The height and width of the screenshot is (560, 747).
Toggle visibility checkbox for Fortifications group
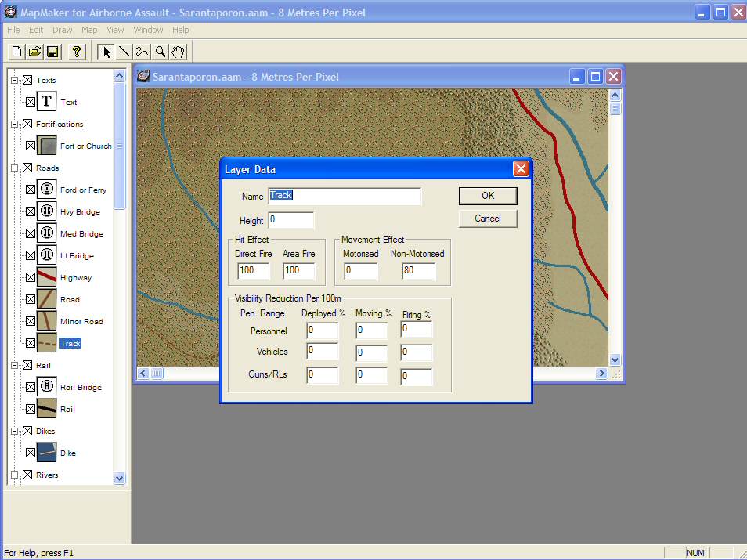pos(27,124)
